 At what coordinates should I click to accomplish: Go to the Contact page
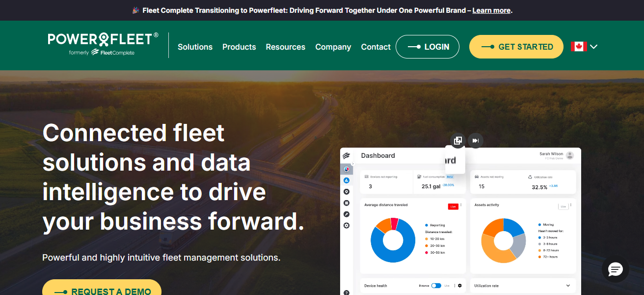tap(376, 47)
